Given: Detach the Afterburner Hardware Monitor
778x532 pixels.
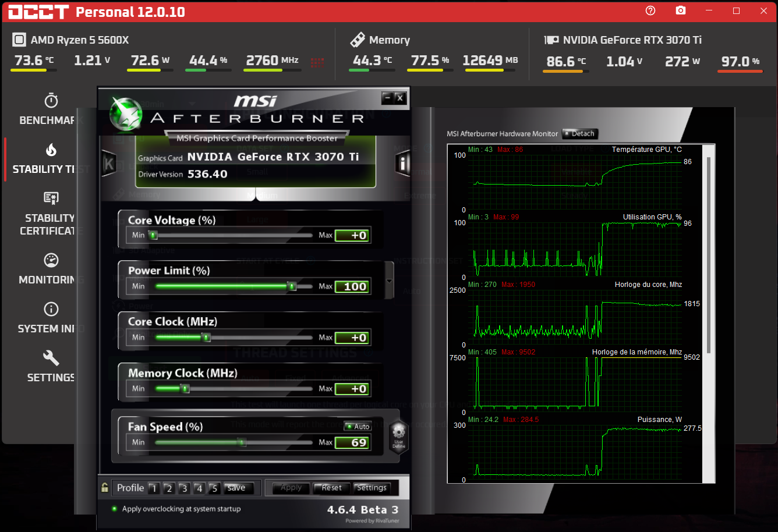Looking at the screenshot, I should pos(579,133).
